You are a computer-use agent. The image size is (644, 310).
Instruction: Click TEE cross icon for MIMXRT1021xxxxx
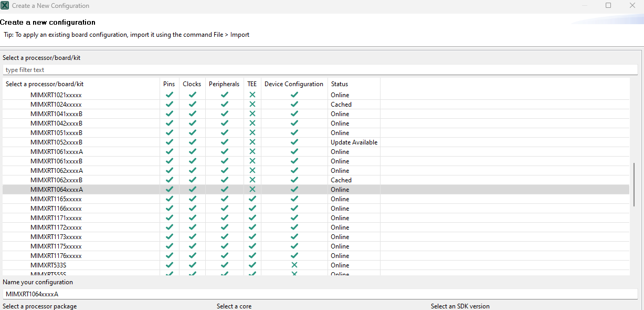252,95
